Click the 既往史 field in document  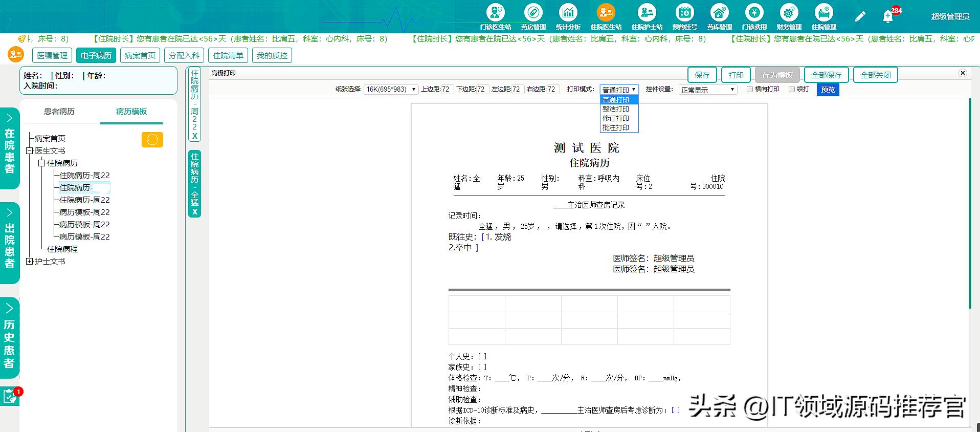pyautogui.click(x=480, y=242)
